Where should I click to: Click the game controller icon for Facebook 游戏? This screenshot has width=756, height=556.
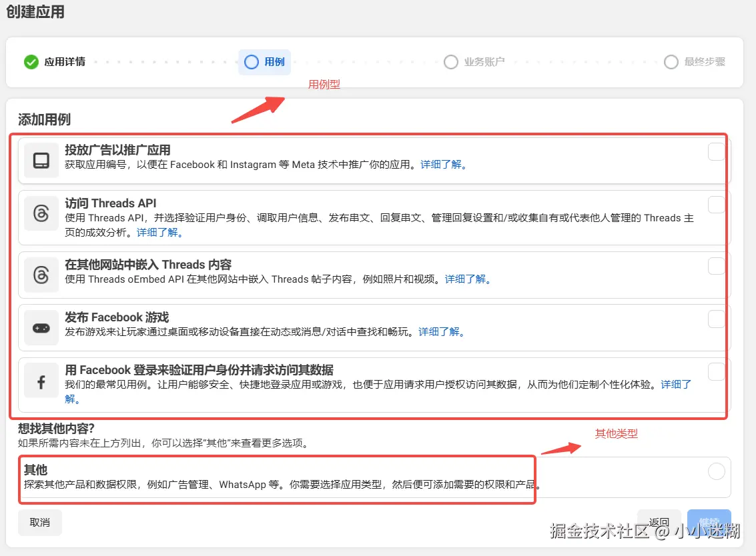[41, 327]
